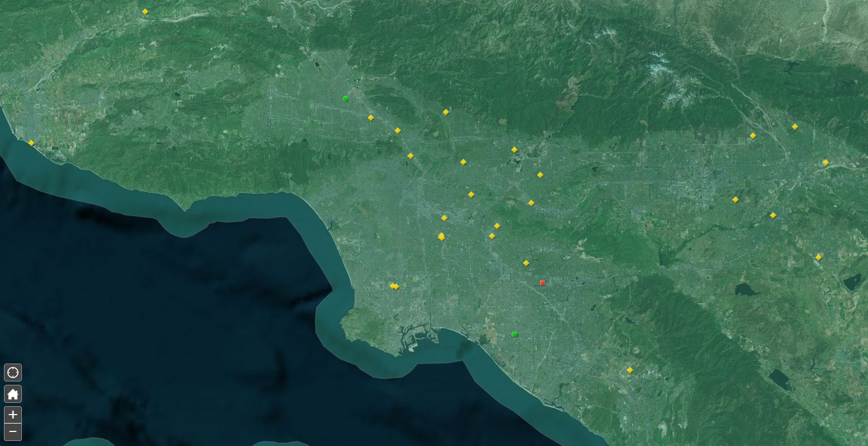Screen dimensions: 868x446
Task: Select the centermost yellow diamond marker
Action: [x=444, y=218]
